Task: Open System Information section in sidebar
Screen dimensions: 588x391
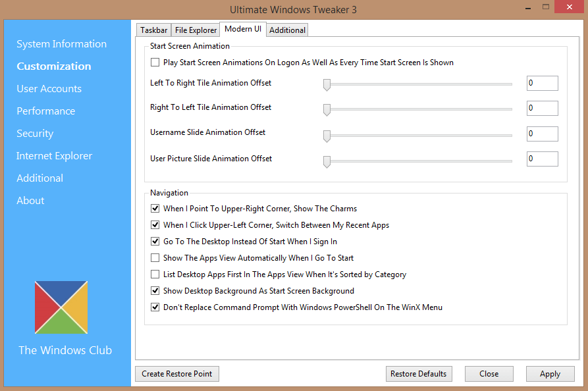Action: point(61,44)
